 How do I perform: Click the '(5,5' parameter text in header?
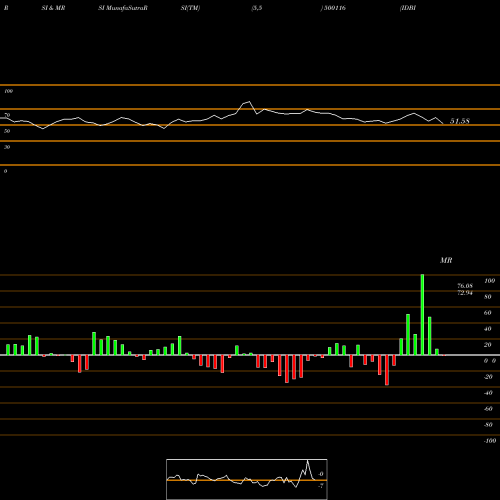pyautogui.click(x=257, y=8)
